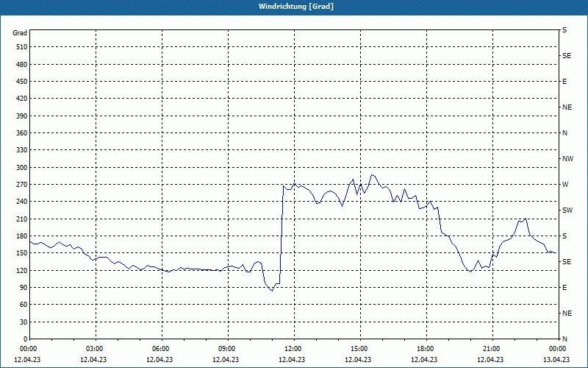
Task: Click the 0 degree axis label
Action: point(25,339)
